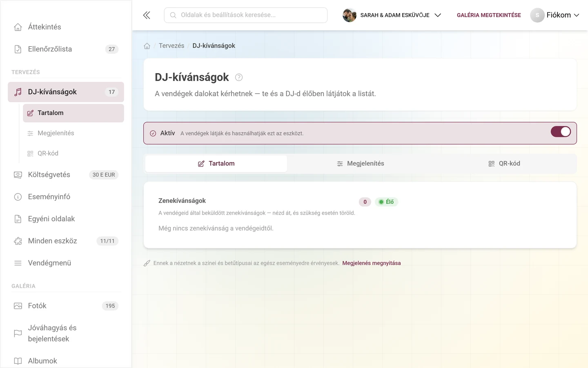Click the Albumok book icon
The width and height of the screenshot is (588, 368).
[x=18, y=361]
